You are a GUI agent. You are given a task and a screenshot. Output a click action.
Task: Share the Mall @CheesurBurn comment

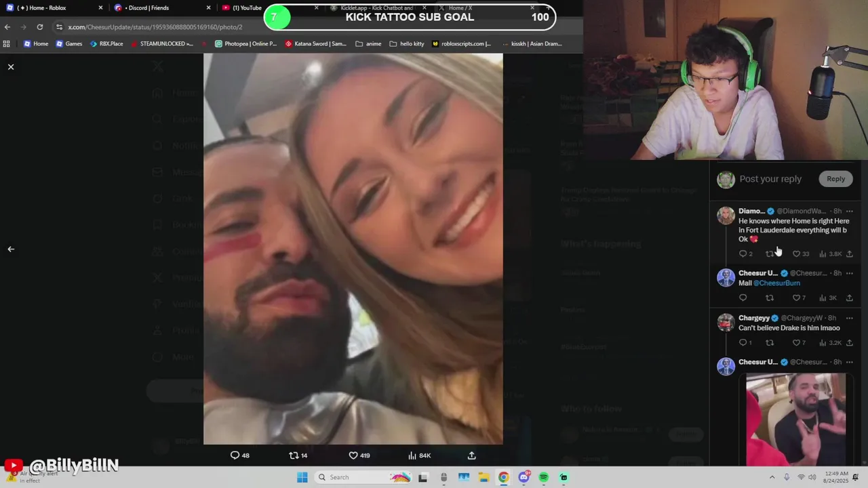[x=850, y=298]
